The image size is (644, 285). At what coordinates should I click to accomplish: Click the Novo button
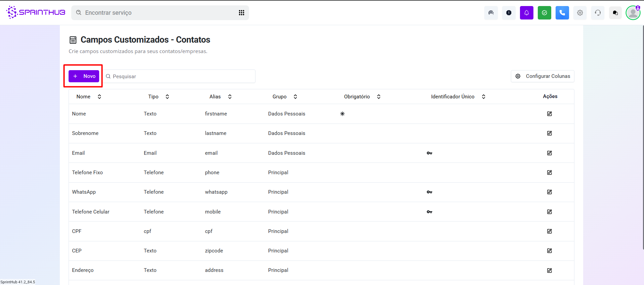(84, 76)
